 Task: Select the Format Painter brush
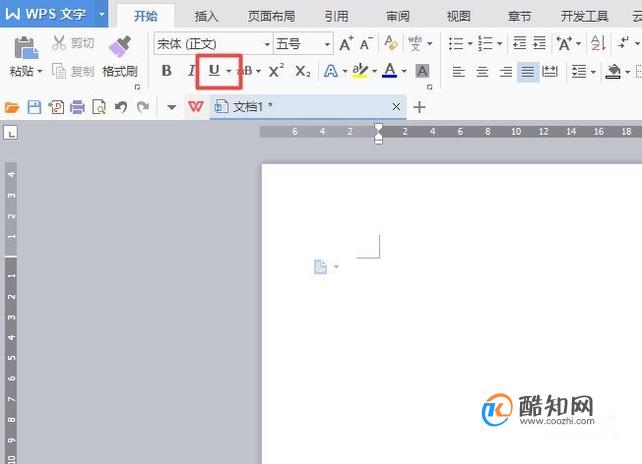tap(120, 46)
